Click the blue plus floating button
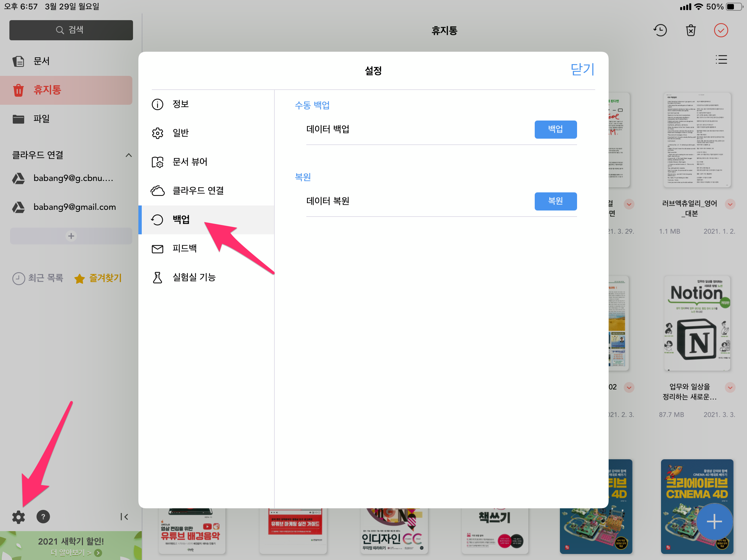 pyautogui.click(x=714, y=522)
